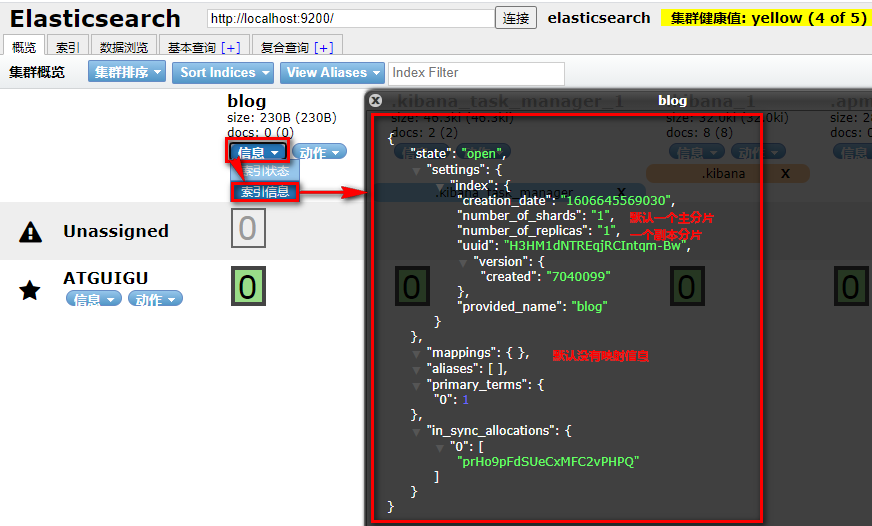Open the ATGUIGU node 信息 dropdown
Screen dimensions: 872x526
pyautogui.click(x=93, y=299)
